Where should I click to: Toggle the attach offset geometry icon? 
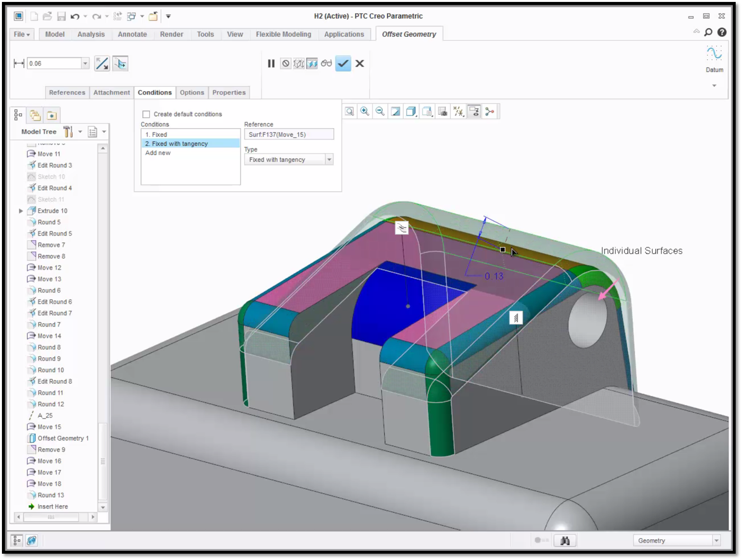click(x=120, y=64)
